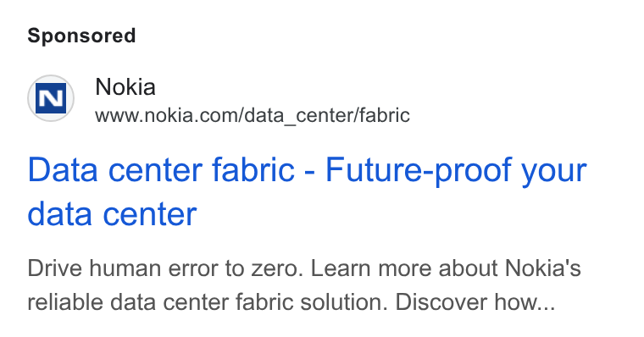Click the 'Discover how...' truncated text
Image resolution: width=644 pixels, height=337 pixels.
(475, 302)
